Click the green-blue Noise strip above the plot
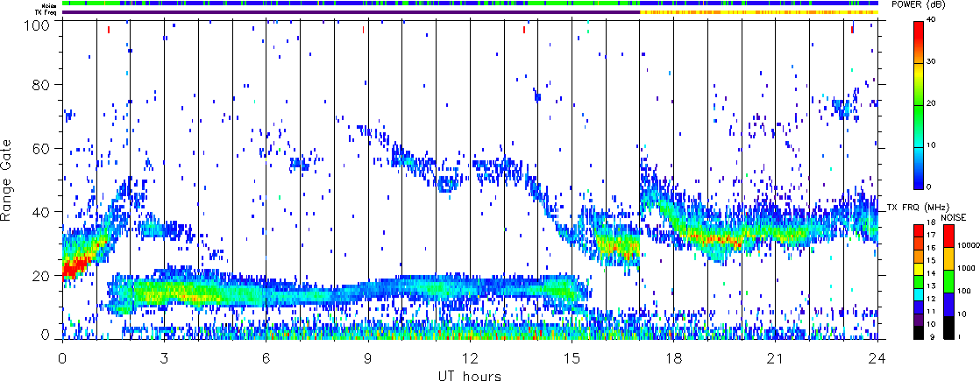The height and width of the screenshot is (381, 980). (x=470, y=4)
